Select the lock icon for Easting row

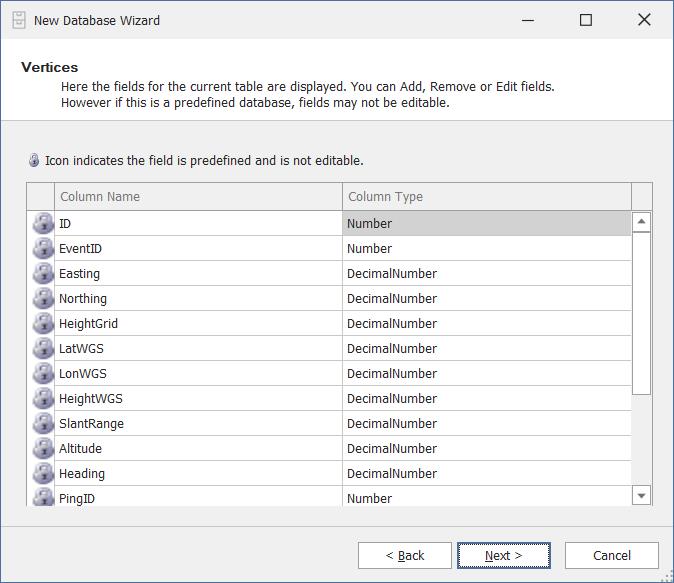pos(43,273)
